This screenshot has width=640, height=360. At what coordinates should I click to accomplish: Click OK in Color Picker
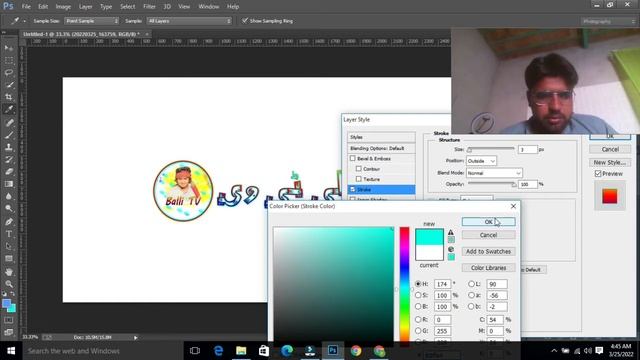tap(489, 222)
